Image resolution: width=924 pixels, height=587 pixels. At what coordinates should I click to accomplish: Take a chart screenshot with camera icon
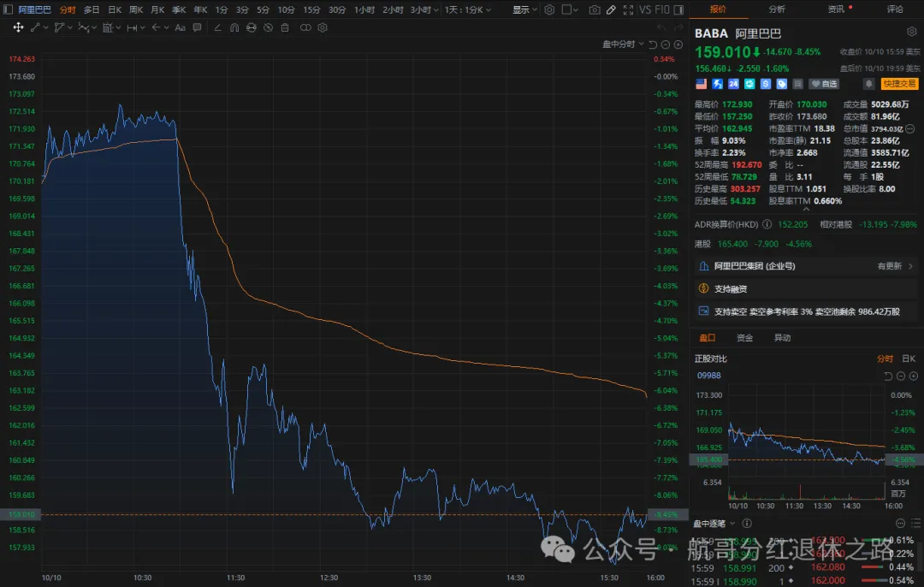595,9
